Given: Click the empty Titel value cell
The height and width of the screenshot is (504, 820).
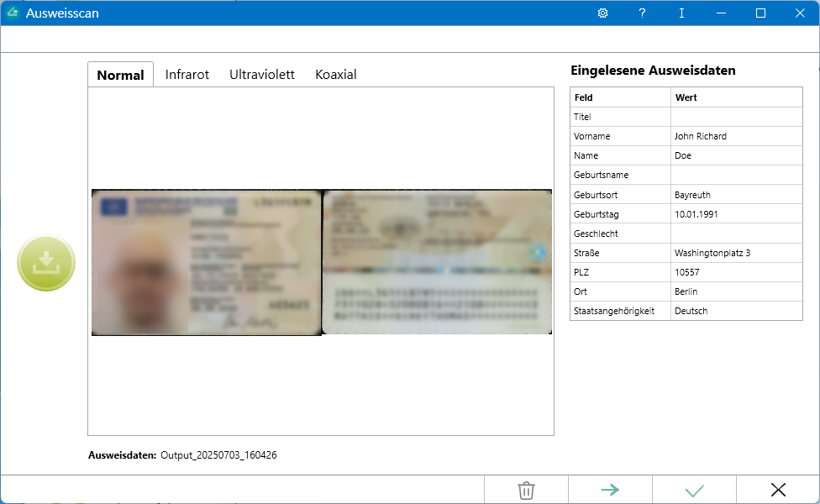Looking at the screenshot, I should click(x=735, y=117).
